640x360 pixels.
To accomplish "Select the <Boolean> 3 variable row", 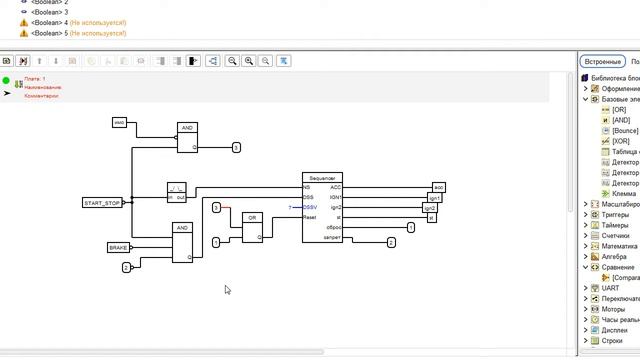I will [49, 12].
